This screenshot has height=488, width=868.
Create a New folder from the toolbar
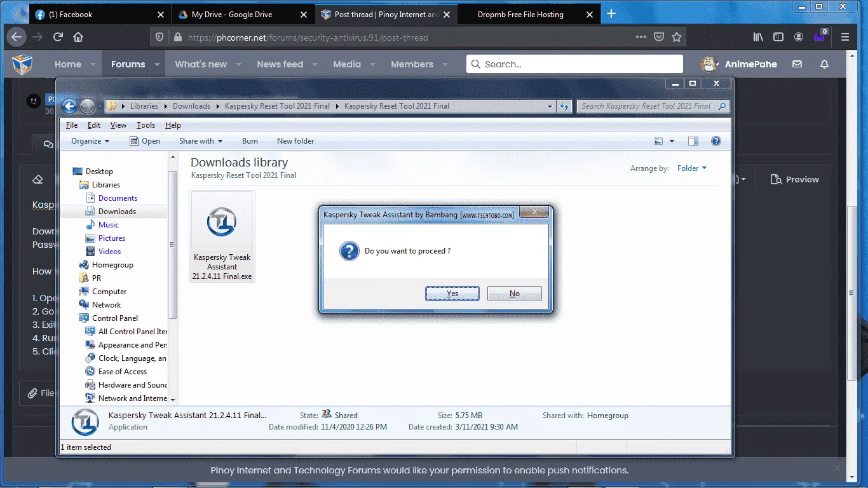point(295,141)
